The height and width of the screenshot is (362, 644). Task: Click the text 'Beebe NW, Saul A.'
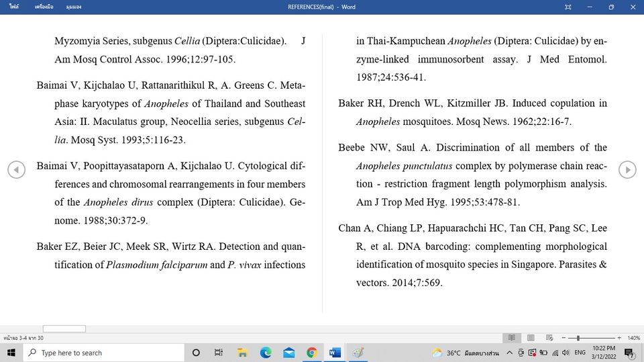[384, 148]
